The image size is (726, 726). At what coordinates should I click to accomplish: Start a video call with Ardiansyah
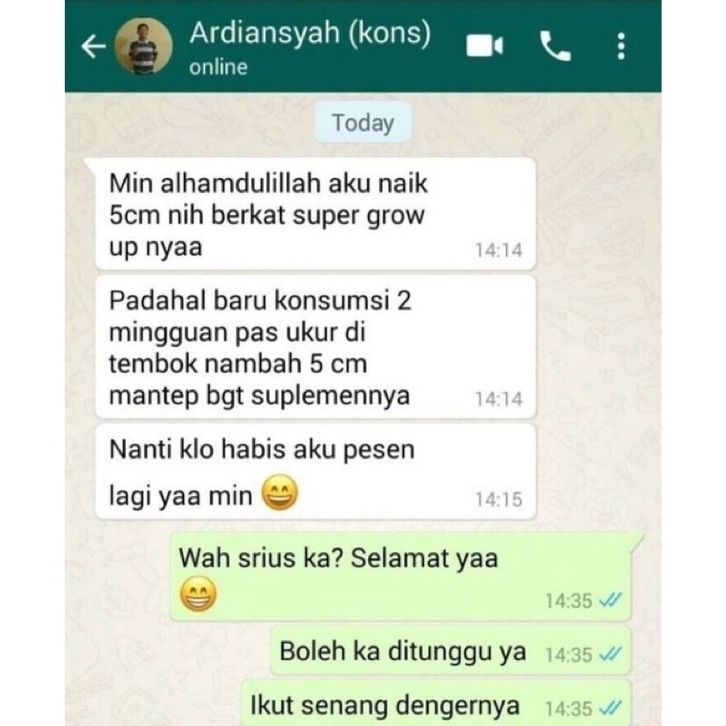click(x=484, y=46)
